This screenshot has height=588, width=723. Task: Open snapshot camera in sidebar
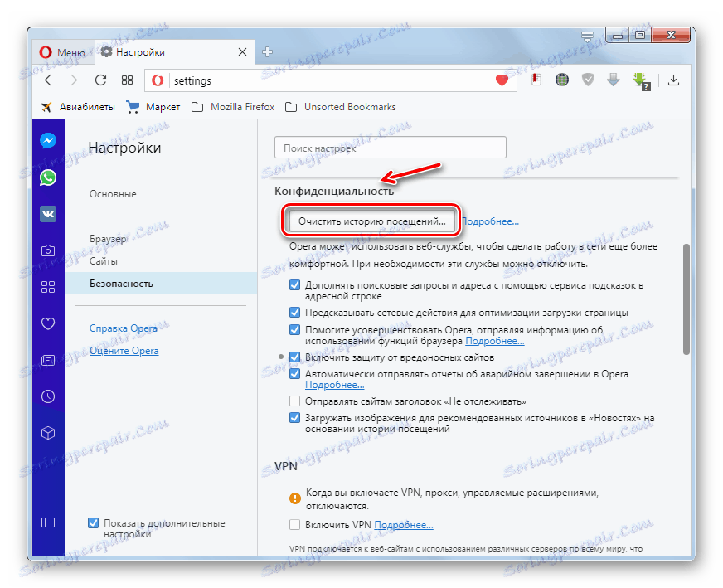click(x=48, y=250)
